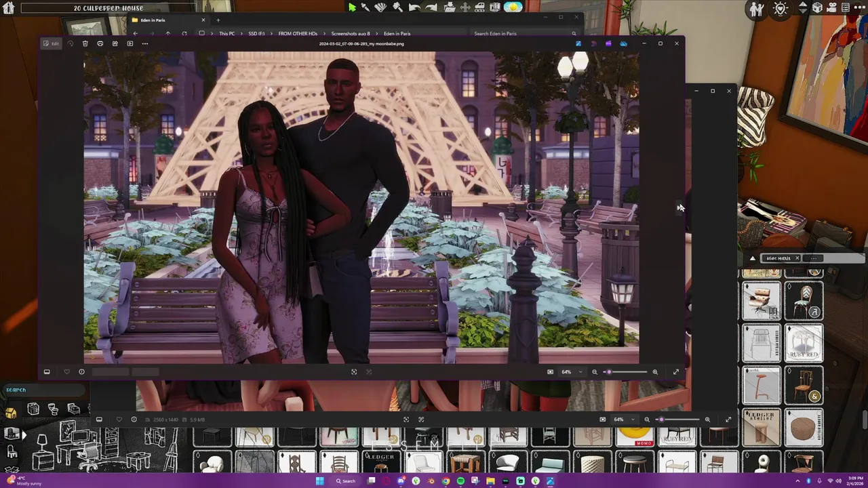Focus the 'Search Eden in Paris' field
Viewport: 868px width, 488px height.
tap(525, 33)
